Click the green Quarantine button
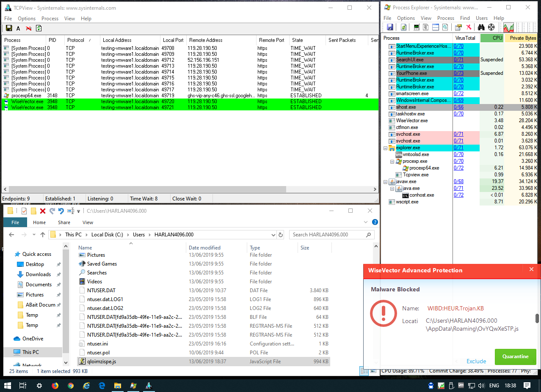Screen dimensions: 541x392 click(515, 356)
